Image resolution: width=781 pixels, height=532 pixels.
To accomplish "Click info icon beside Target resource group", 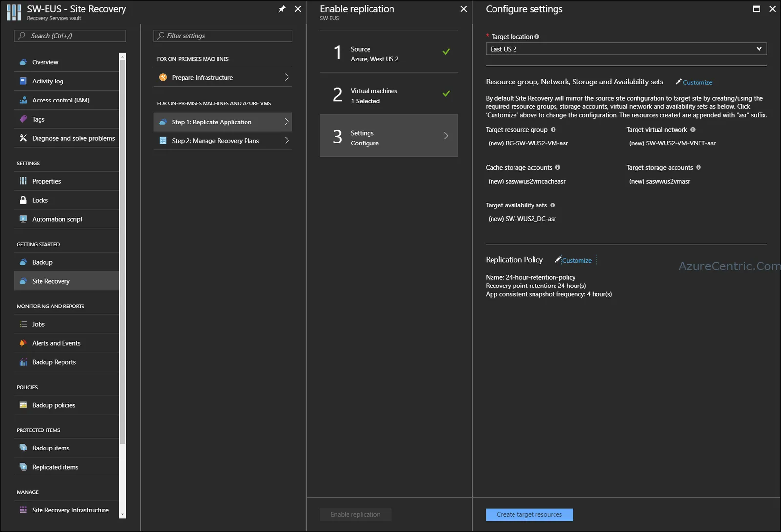I will tap(553, 130).
